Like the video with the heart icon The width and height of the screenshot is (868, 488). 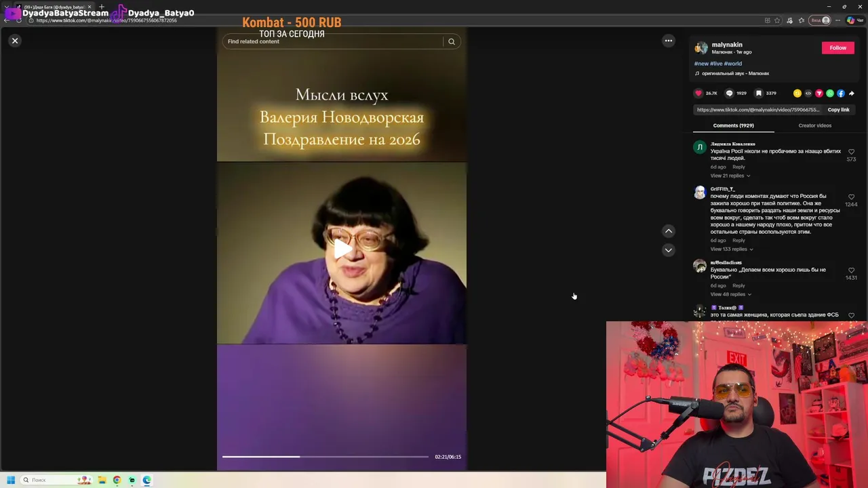(x=698, y=93)
